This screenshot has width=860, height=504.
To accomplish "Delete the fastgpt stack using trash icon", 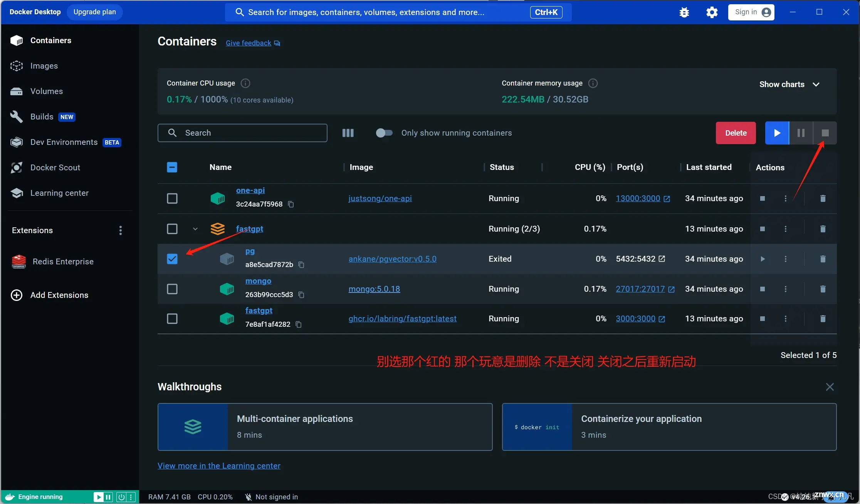I will (x=823, y=229).
